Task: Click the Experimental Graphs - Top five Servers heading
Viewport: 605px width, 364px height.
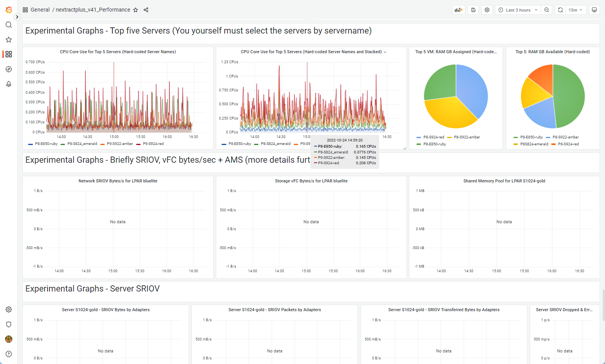Action: click(198, 31)
